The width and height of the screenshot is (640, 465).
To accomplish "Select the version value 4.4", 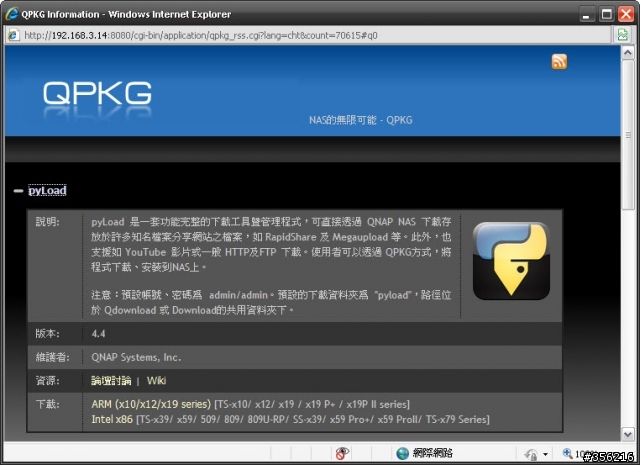I will click(x=98, y=334).
